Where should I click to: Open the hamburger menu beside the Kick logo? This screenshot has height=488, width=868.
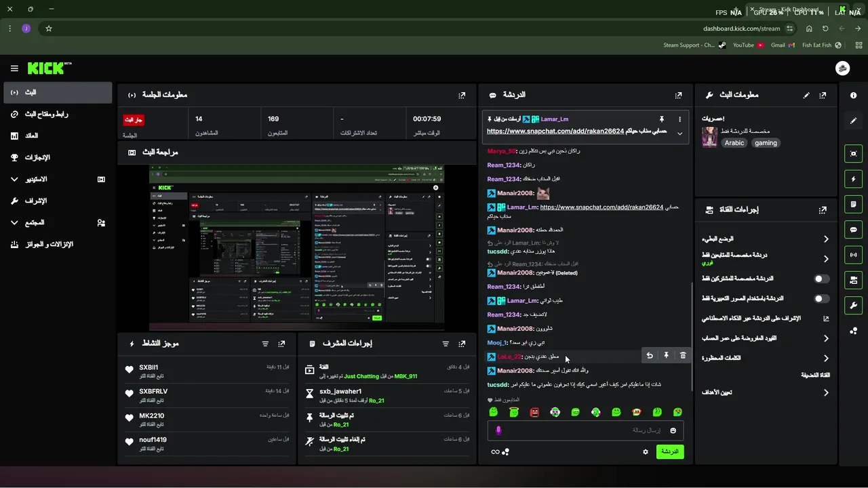pyautogui.click(x=14, y=68)
